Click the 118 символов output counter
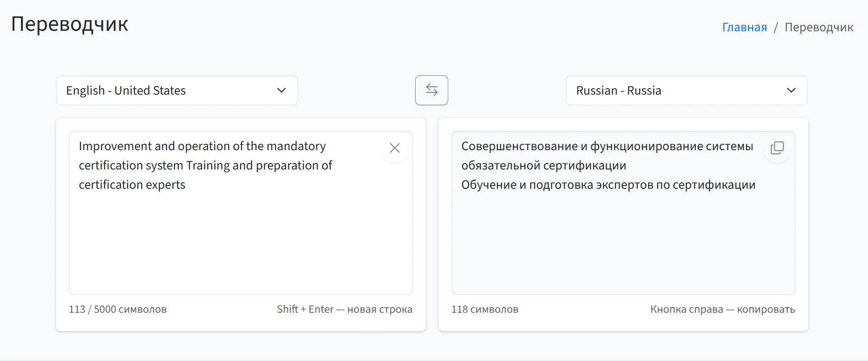 pos(485,309)
